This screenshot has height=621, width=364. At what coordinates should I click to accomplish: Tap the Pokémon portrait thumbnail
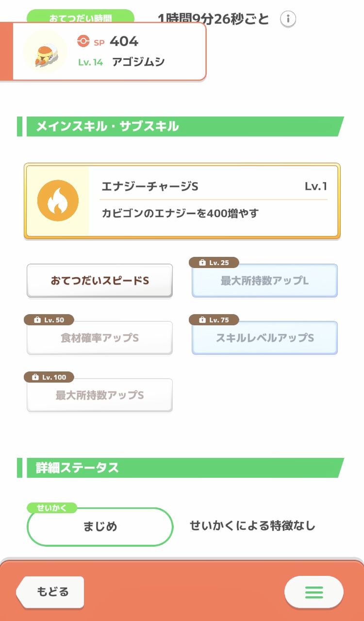click(x=45, y=51)
